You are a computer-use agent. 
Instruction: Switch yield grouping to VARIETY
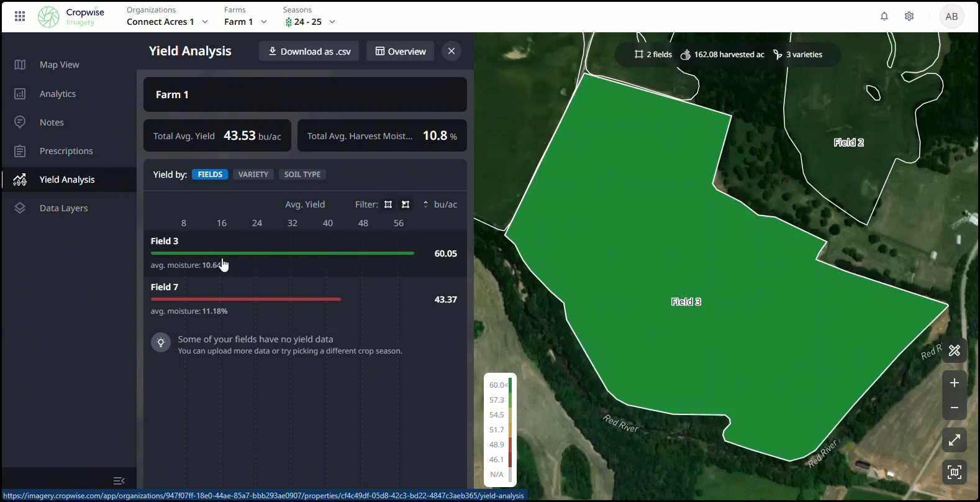click(253, 175)
